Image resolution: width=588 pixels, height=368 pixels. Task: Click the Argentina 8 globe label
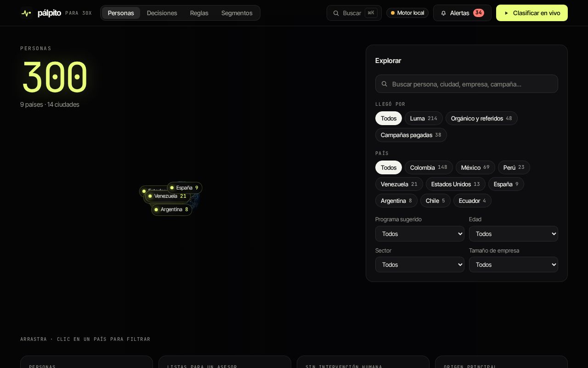tap(172, 209)
